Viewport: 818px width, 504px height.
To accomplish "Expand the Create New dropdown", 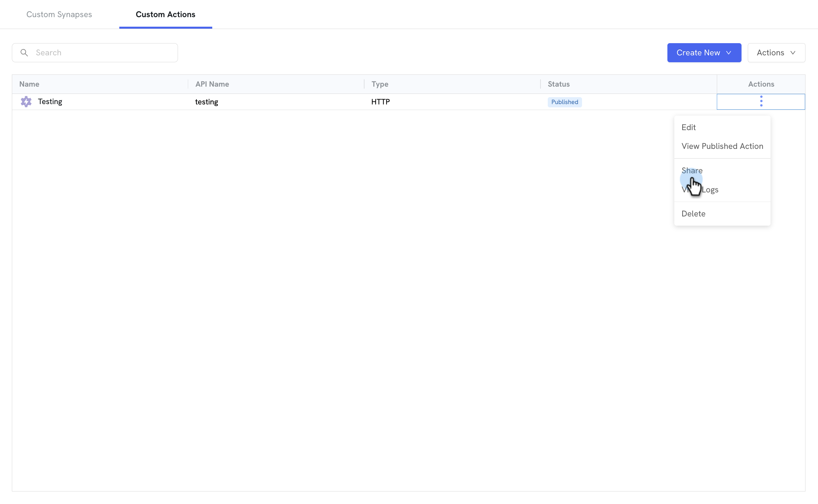I will point(704,53).
